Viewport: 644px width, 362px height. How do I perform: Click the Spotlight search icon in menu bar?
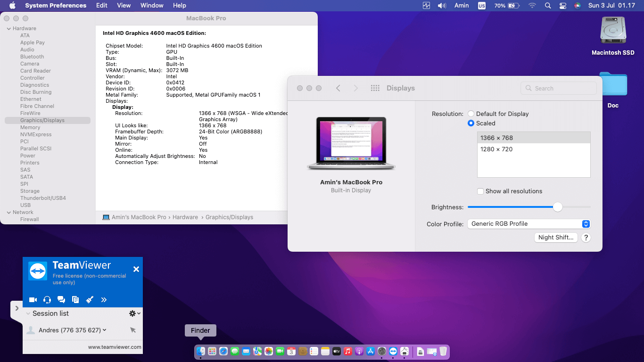(x=547, y=6)
